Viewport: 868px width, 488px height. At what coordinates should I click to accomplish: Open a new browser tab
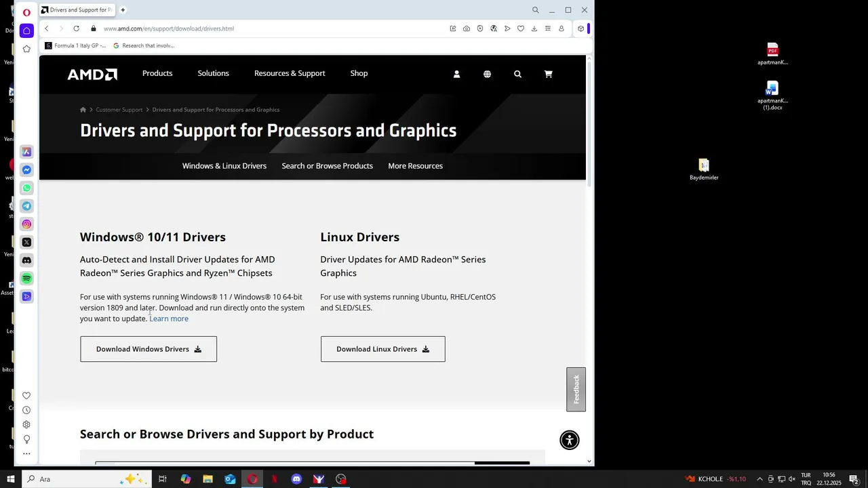click(x=123, y=10)
